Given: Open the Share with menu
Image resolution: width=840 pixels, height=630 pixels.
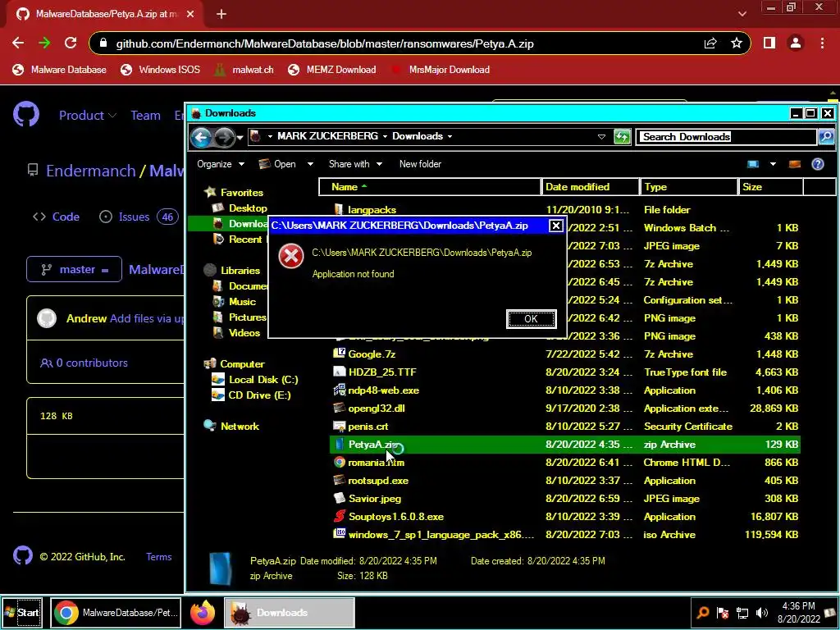Looking at the screenshot, I should coord(355,164).
